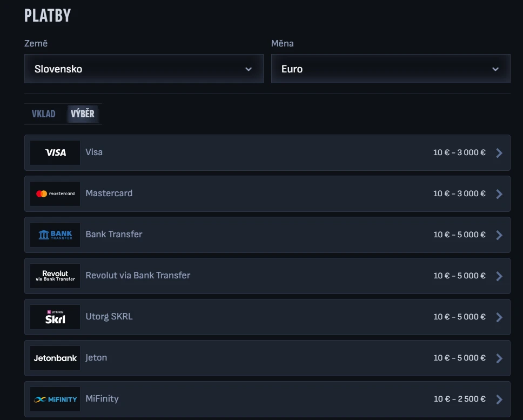Click the Utorg Skrl logo icon
This screenshot has width=523, height=420.
point(55,317)
